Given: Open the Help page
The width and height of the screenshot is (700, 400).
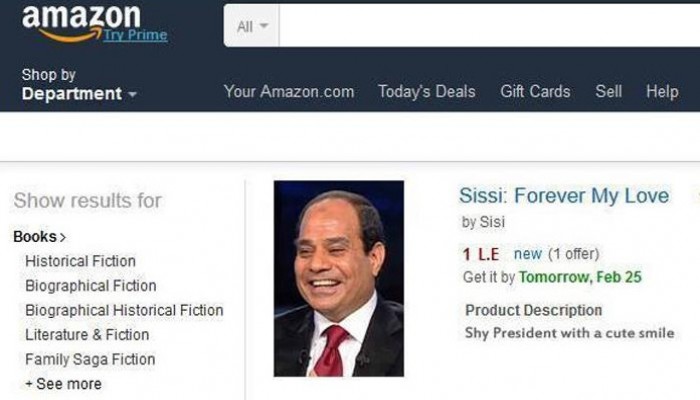Looking at the screenshot, I should click(x=662, y=91).
